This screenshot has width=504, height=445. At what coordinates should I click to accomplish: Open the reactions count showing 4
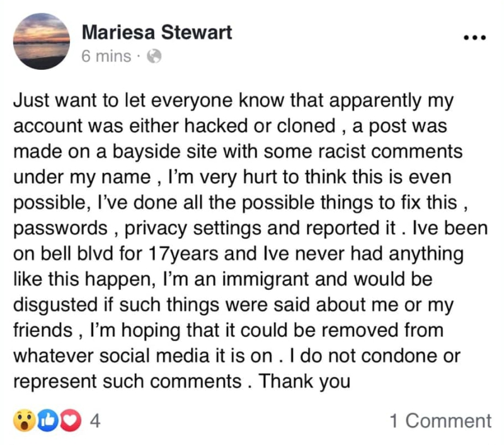coord(95,420)
